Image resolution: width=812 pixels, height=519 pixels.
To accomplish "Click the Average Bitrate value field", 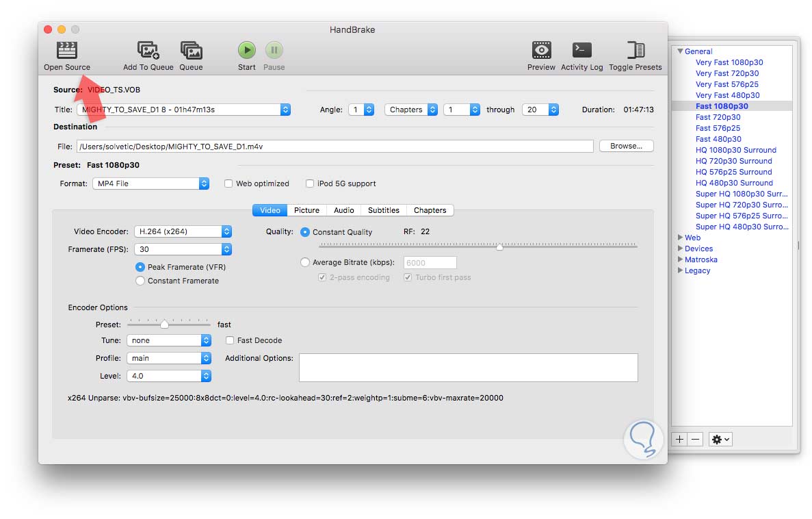I will click(x=430, y=262).
